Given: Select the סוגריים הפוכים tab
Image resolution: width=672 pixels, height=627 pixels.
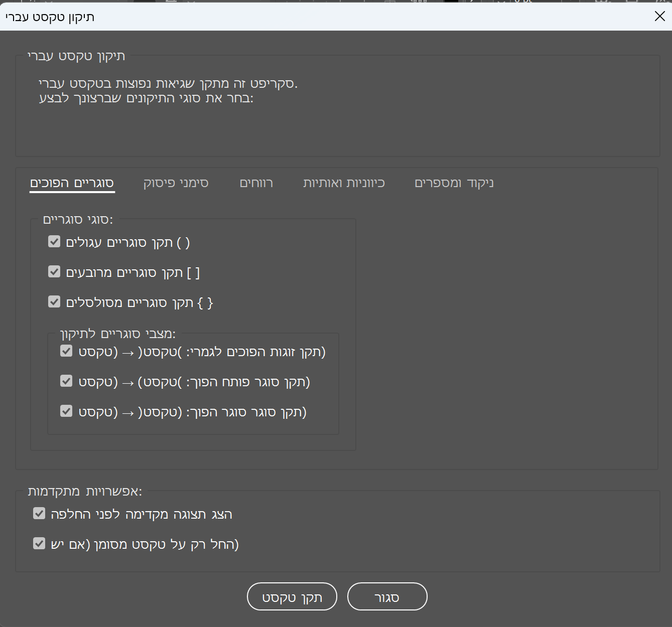Looking at the screenshot, I should pyautogui.click(x=72, y=183).
